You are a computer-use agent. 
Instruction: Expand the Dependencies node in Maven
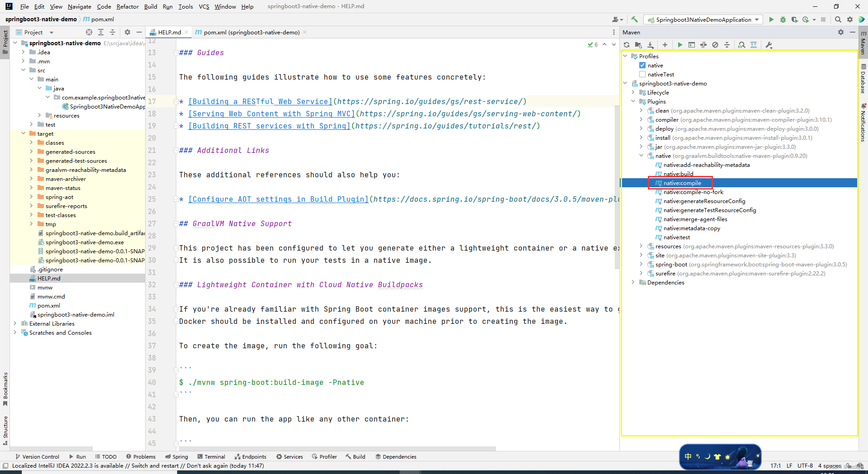click(x=633, y=282)
